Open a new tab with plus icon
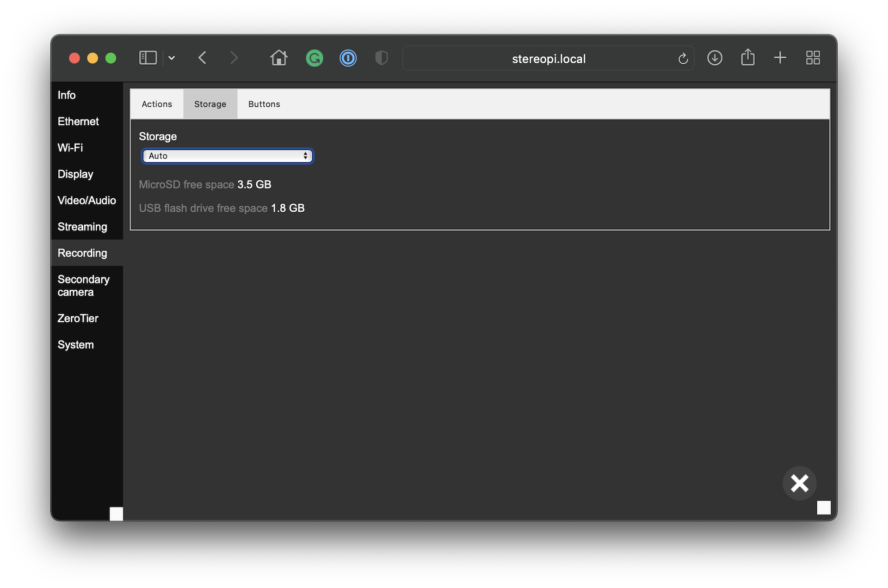The width and height of the screenshot is (888, 588). coord(780,58)
